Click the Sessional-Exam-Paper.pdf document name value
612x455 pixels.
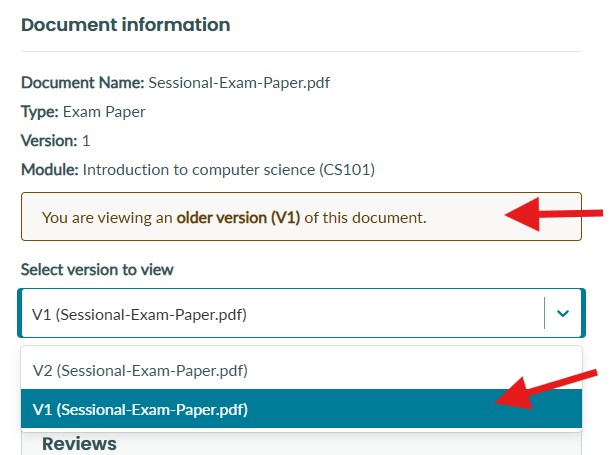click(x=239, y=83)
